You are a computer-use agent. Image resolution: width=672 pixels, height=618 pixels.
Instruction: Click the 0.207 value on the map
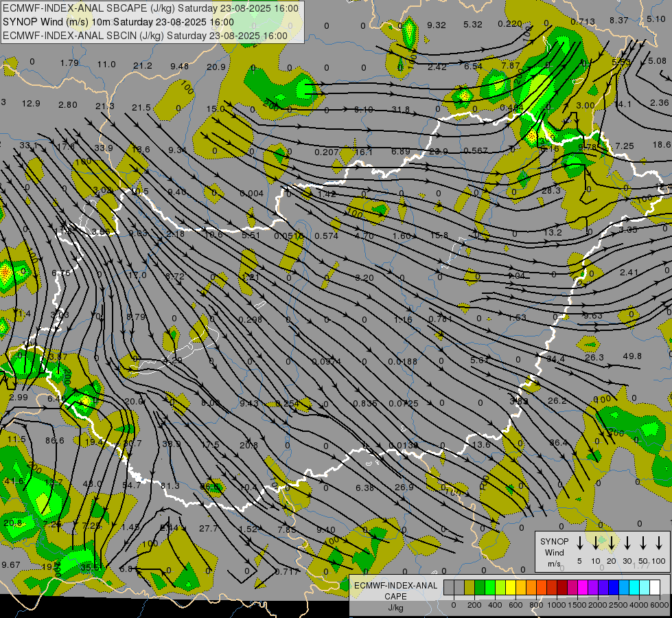[x=327, y=152]
